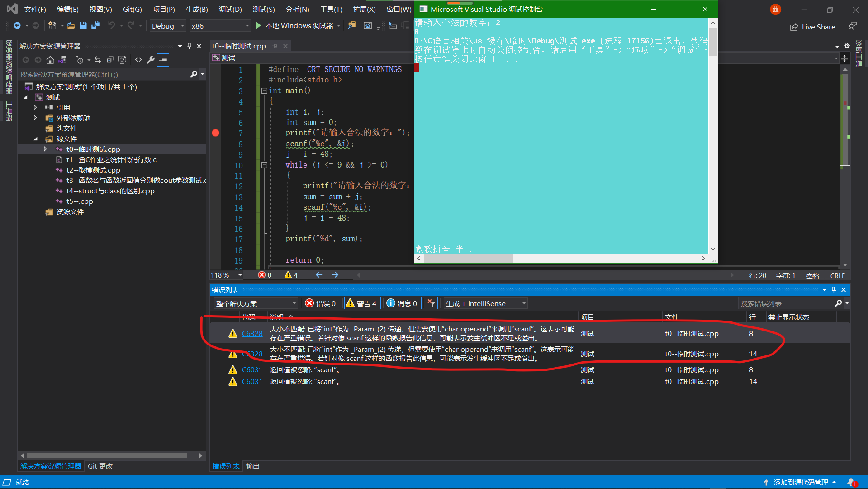Click the split editor window icon
This screenshot has height=489, width=868.
point(844,58)
